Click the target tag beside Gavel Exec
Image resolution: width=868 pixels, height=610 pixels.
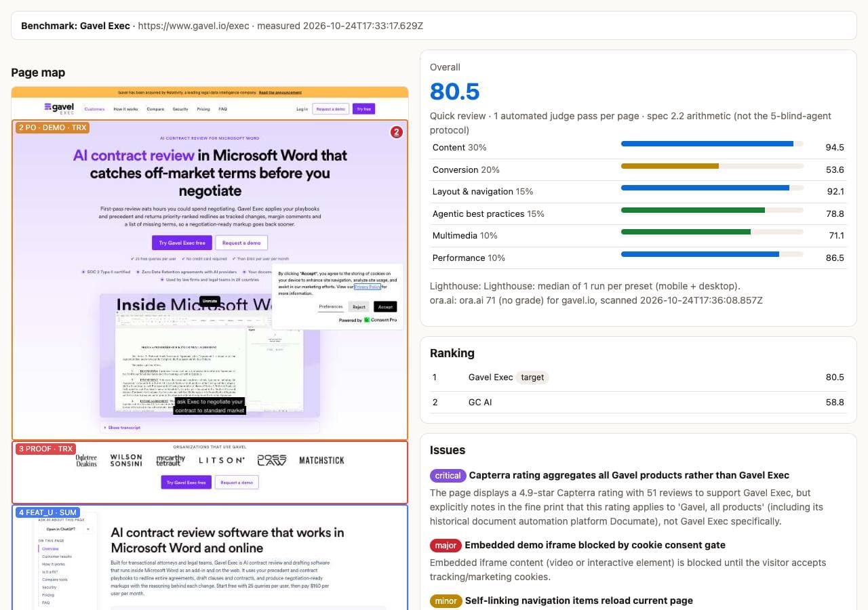532,378
